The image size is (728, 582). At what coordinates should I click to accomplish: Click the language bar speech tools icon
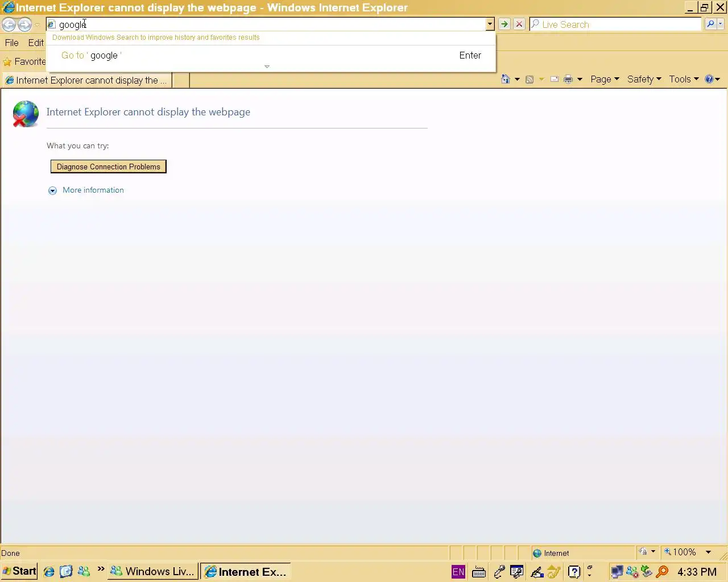(x=517, y=572)
